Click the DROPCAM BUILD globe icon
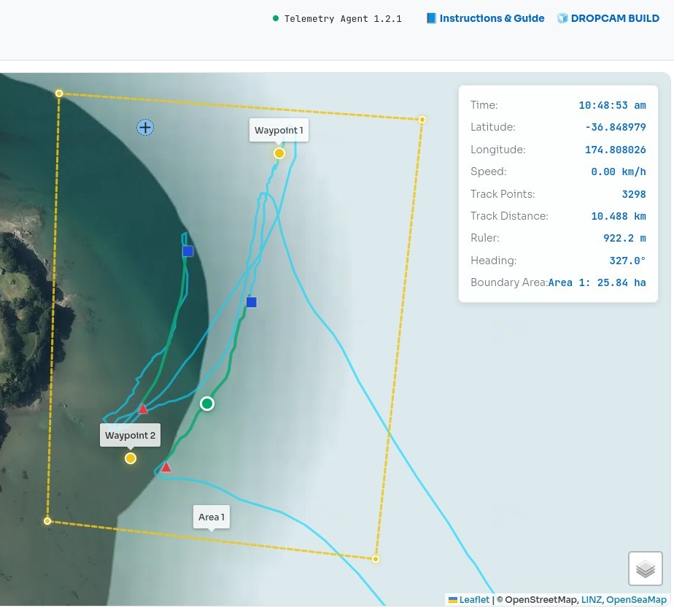This screenshot has height=616, width=674. click(x=562, y=18)
